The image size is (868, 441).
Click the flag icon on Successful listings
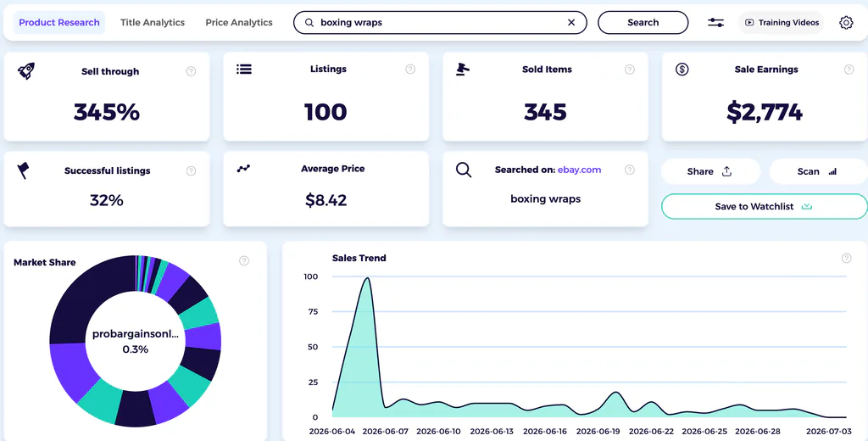tap(23, 170)
